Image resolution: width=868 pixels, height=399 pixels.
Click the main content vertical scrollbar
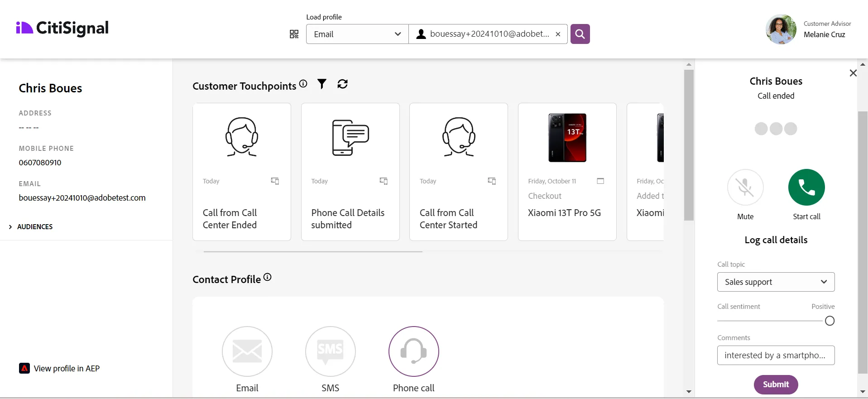(689, 145)
